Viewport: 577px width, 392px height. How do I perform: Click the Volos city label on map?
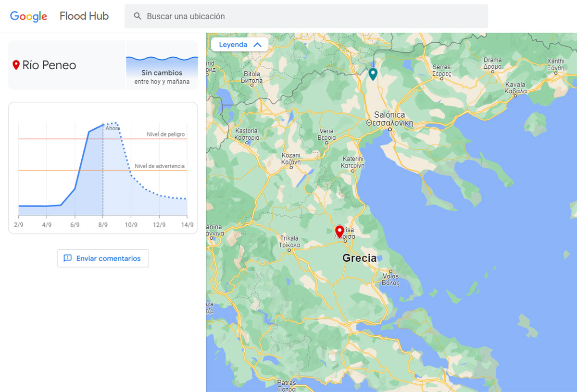pyautogui.click(x=390, y=276)
